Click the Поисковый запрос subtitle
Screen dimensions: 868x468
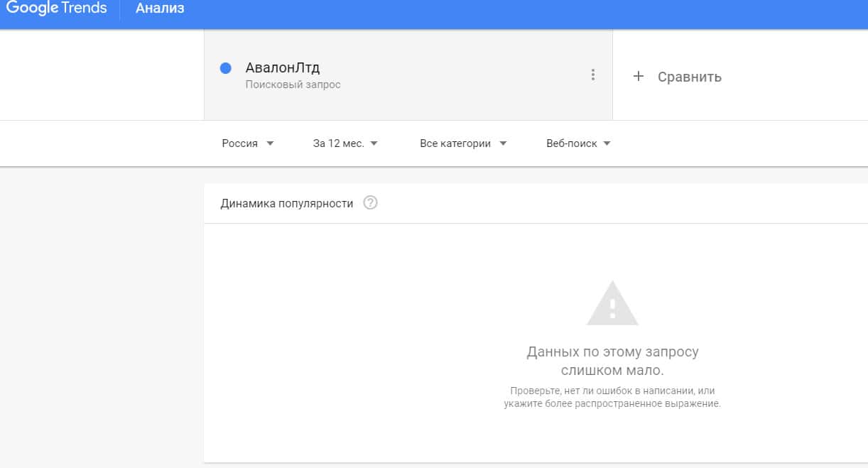(x=293, y=85)
